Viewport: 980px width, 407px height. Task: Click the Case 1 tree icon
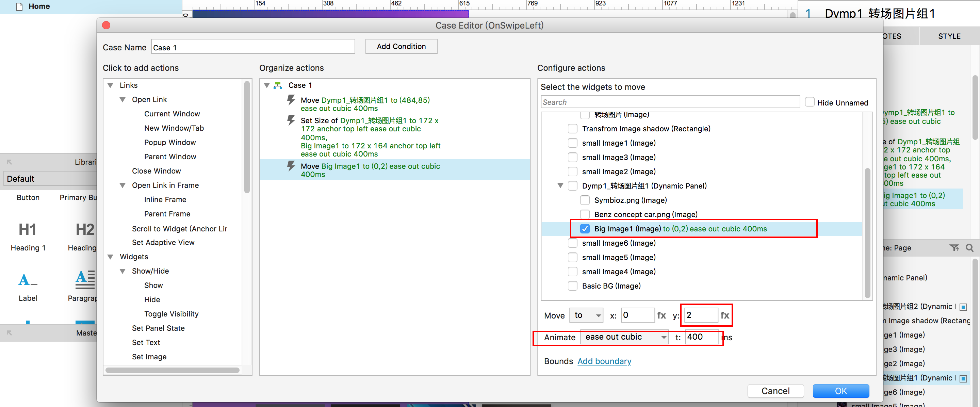(278, 85)
